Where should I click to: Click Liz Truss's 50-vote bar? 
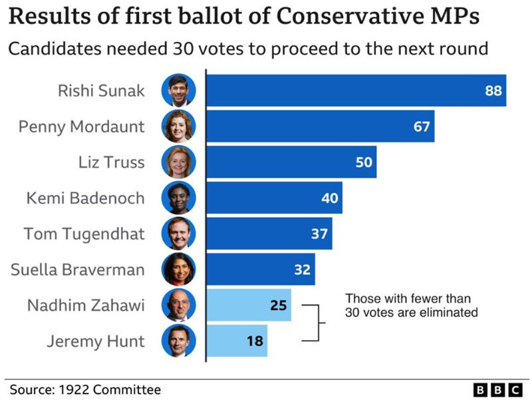click(x=291, y=162)
